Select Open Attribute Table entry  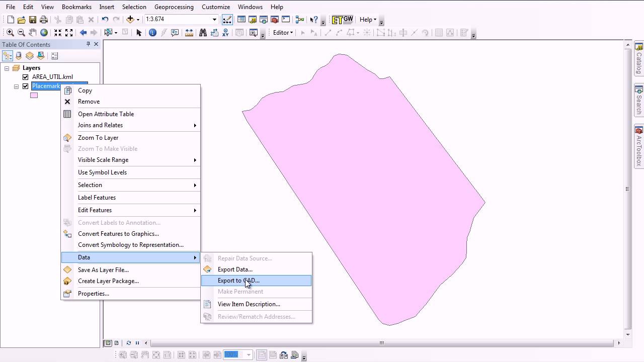(x=131, y=114)
